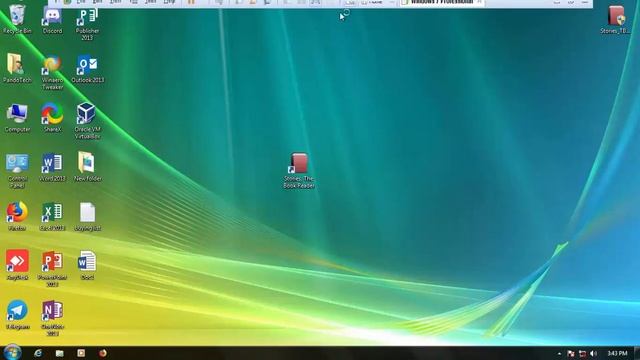This screenshot has width=640, height=360.
Task: Open Firefox from the taskbar
Action: point(103,353)
